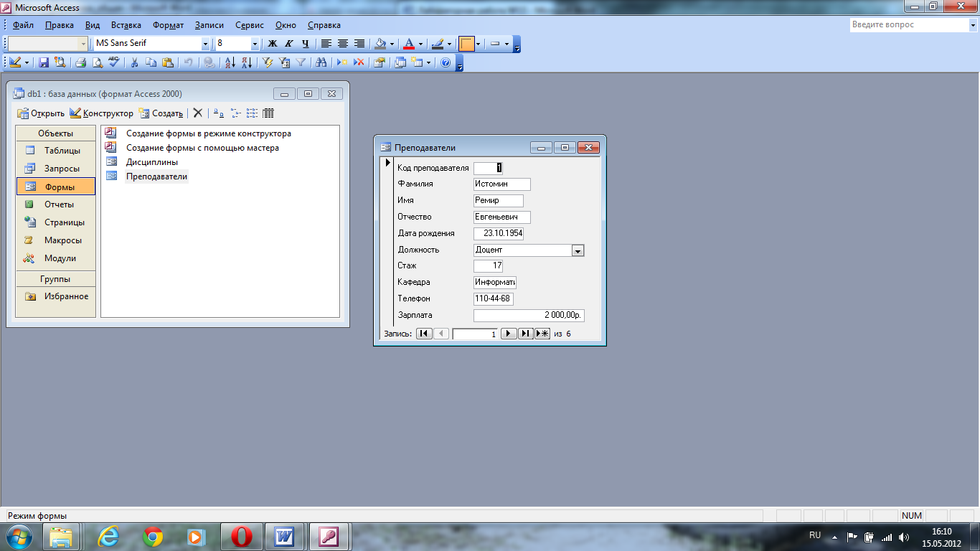Viewport: 980px width, 551px height.
Task: Toggle right text alignment
Action: [359, 44]
